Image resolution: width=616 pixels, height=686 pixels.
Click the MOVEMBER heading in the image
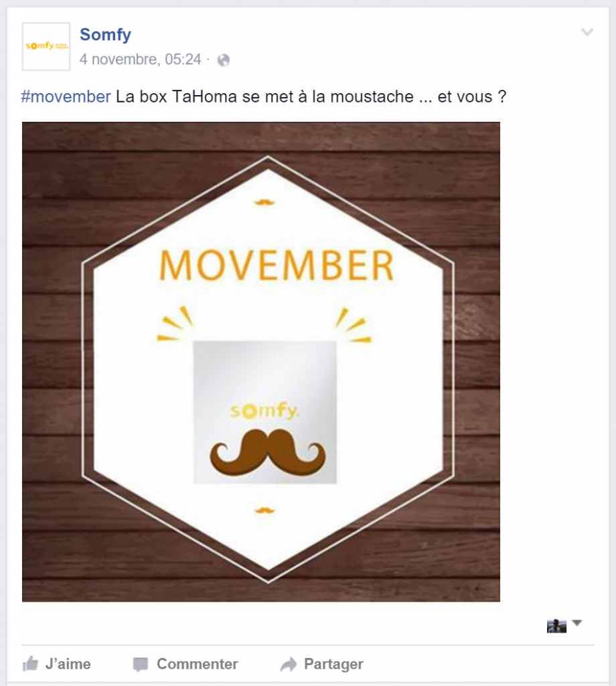coord(276,265)
